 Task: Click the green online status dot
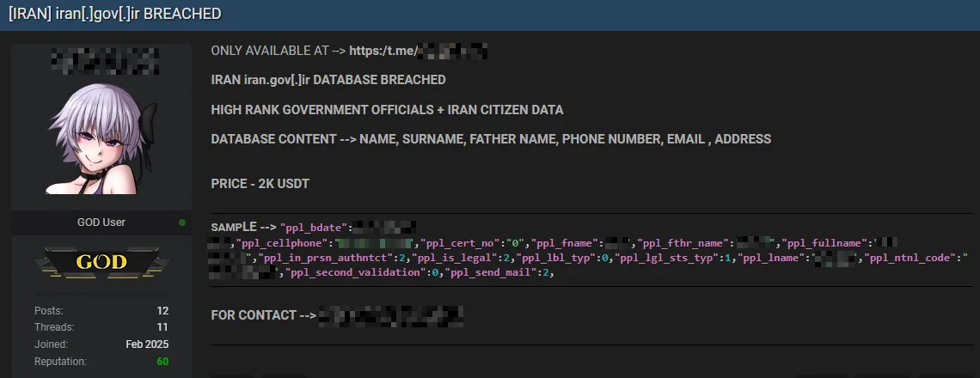tap(182, 223)
